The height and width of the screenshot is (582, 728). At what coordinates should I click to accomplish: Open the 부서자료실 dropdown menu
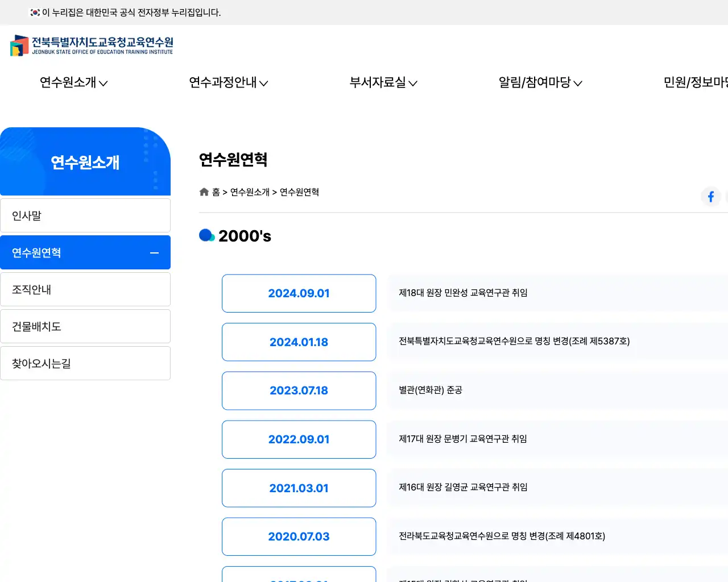383,83
